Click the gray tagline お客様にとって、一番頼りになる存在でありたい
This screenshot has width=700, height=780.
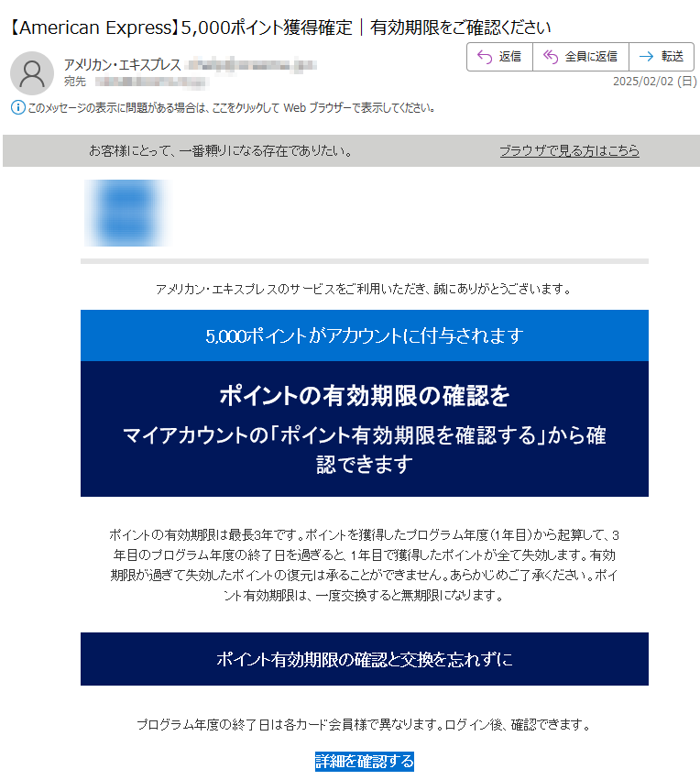[x=221, y=150]
